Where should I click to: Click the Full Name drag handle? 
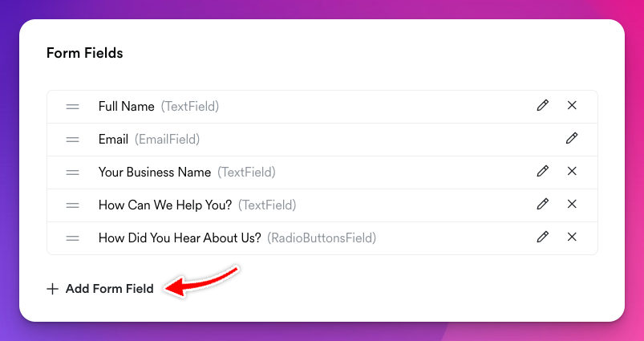pos(73,107)
